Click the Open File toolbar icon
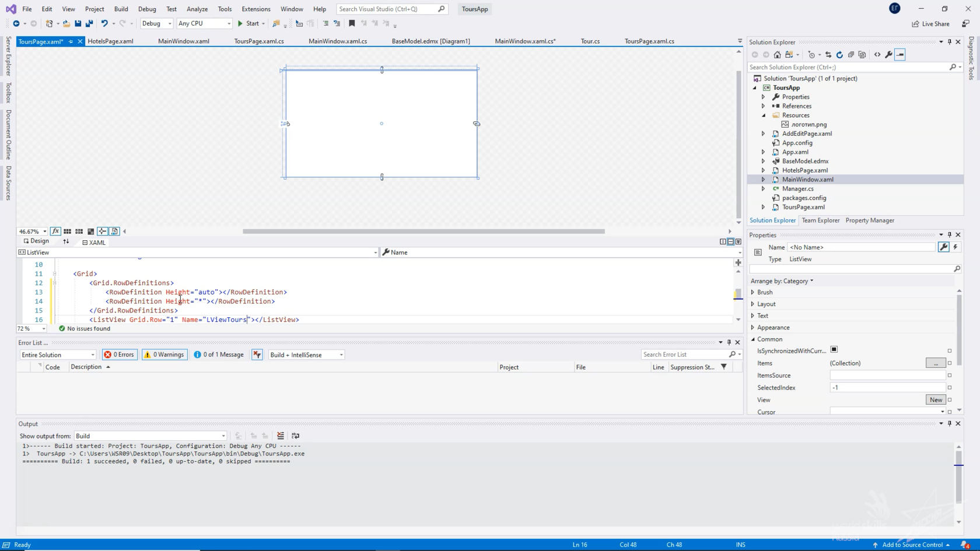 pos(66,23)
